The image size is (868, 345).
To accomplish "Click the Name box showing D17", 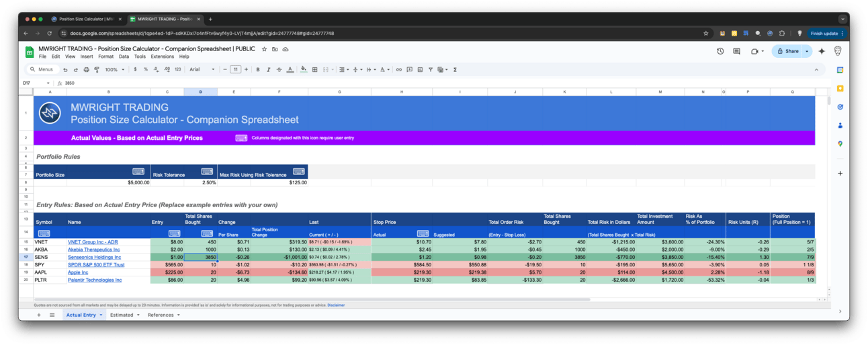I will point(35,83).
